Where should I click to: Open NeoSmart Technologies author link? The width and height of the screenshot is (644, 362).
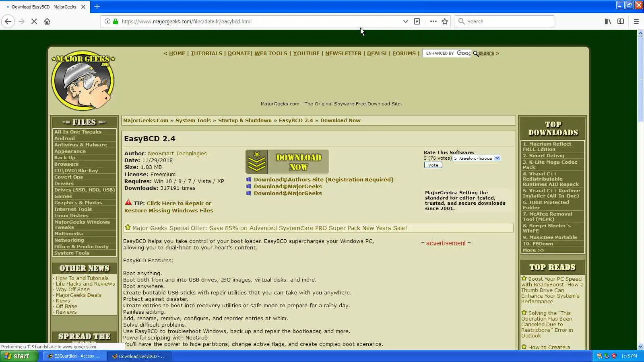[177, 153]
